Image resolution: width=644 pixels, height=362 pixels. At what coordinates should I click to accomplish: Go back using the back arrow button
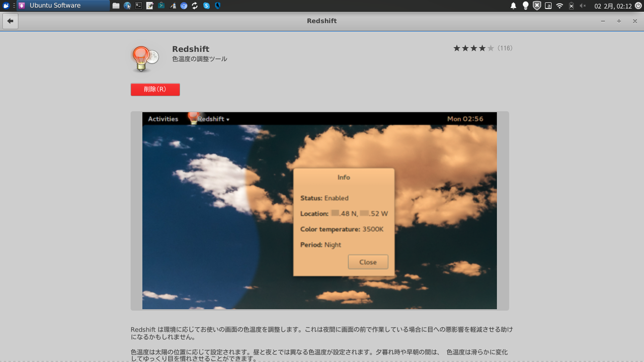pyautogui.click(x=11, y=22)
